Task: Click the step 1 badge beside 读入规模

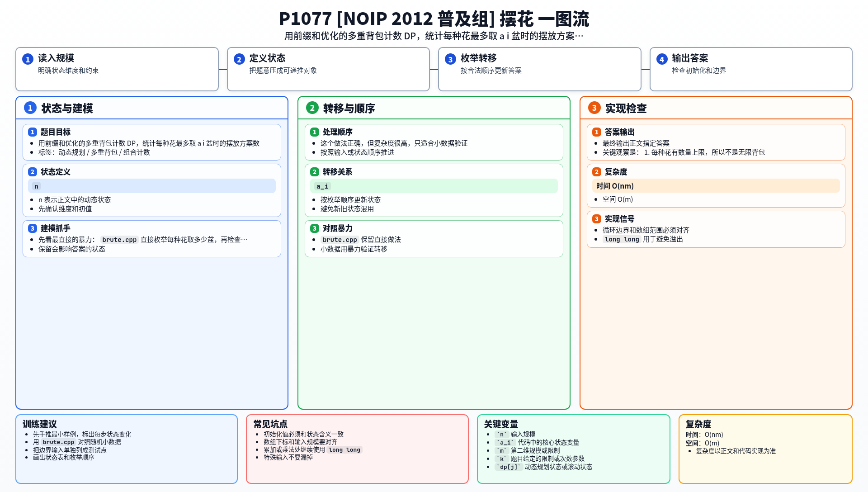Action: click(x=28, y=59)
